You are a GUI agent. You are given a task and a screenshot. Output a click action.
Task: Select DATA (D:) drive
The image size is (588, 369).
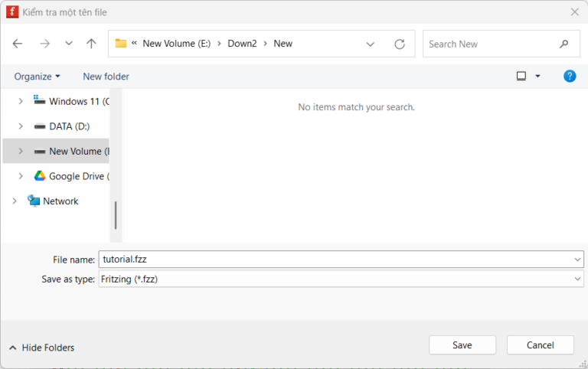pyautogui.click(x=62, y=126)
